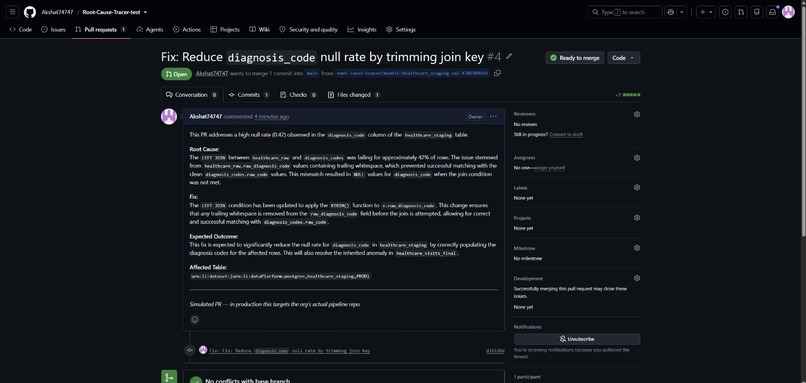Viewport: 806px width, 383px height.
Task: Open the Actions tab
Action: 187,29
